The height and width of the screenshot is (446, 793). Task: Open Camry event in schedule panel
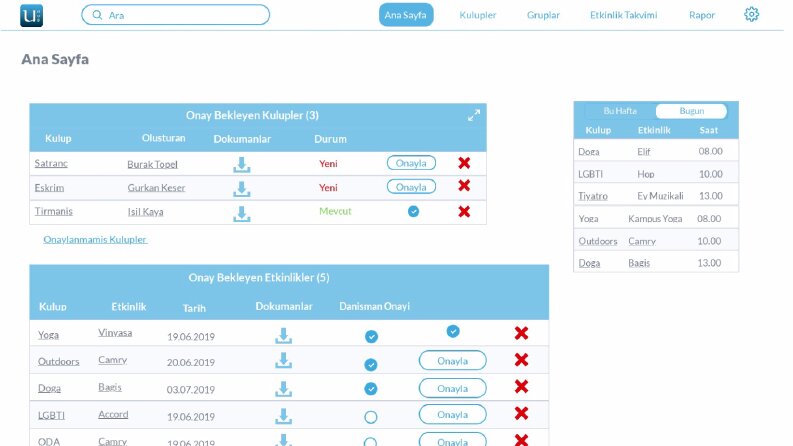pos(642,241)
